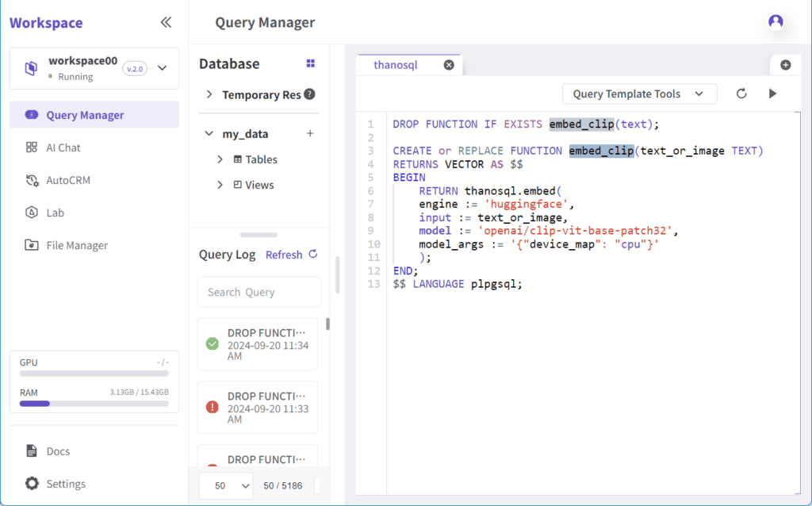Open the Query Template Tools dropdown
The width and height of the screenshot is (812, 506).
640,94
